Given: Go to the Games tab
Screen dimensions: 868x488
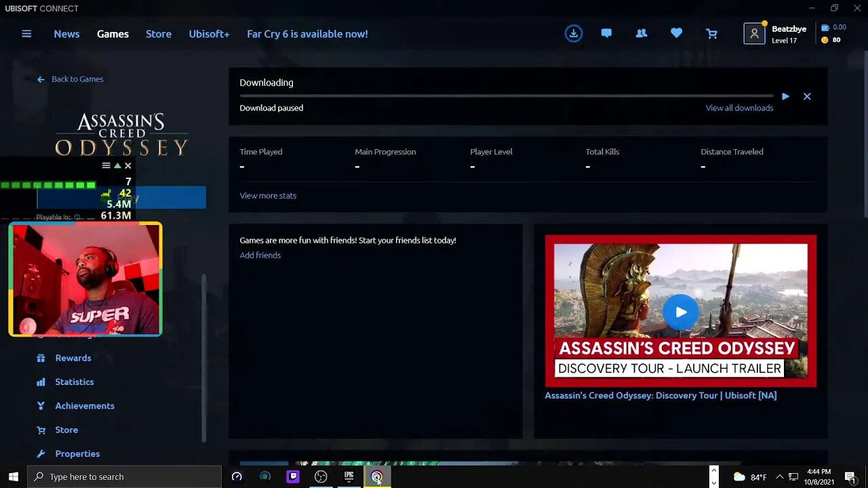Looking at the screenshot, I should pos(113,34).
